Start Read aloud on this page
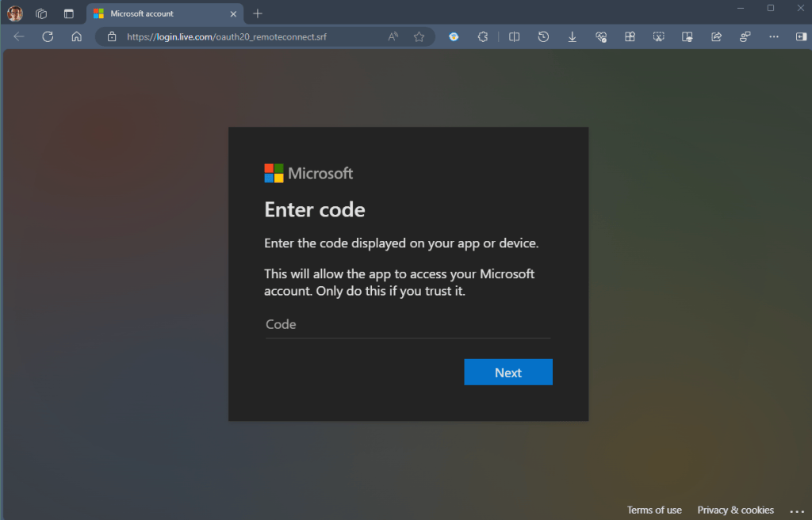Screen dimensions: 812x520 pos(392,36)
